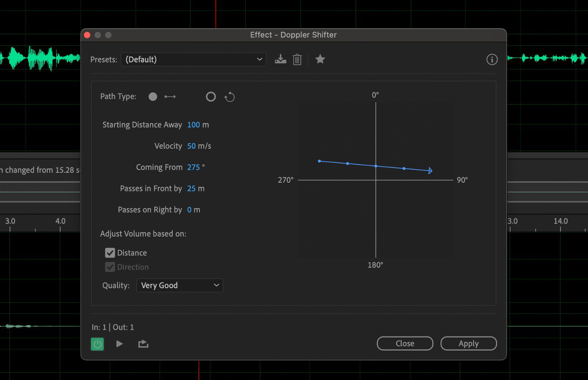Screen dimensions: 588x380
Task: Toggle the Direction volume checkbox
Action: (x=110, y=267)
